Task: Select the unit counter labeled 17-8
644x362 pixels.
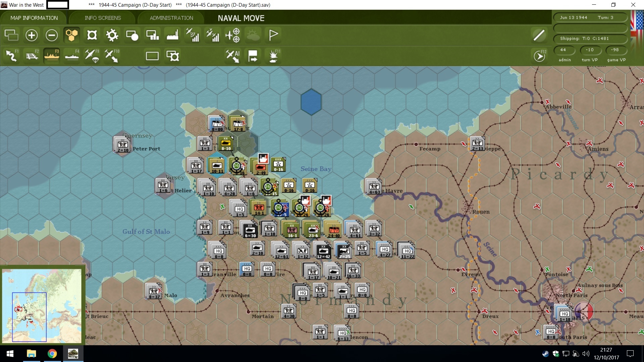Action: click(238, 123)
